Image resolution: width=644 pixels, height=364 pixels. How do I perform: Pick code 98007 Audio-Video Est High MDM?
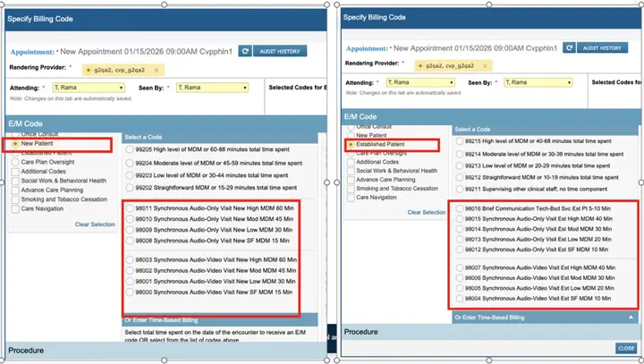click(x=460, y=267)
